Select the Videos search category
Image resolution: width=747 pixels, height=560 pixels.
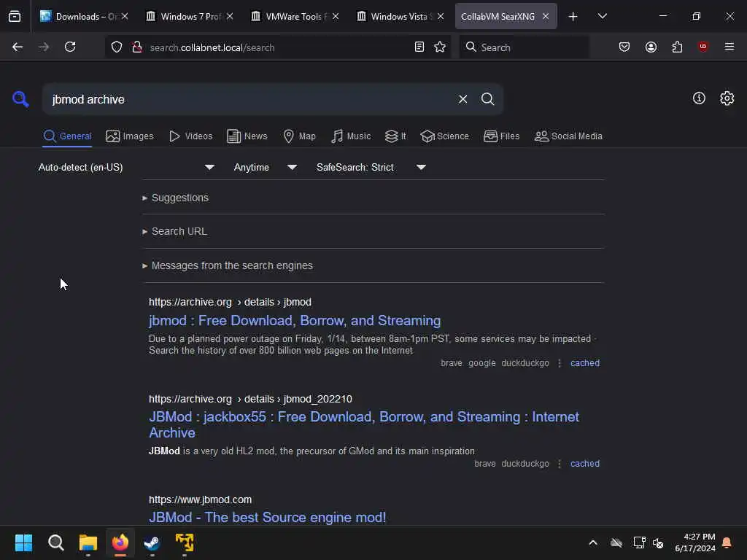click(x=190, y=136)
